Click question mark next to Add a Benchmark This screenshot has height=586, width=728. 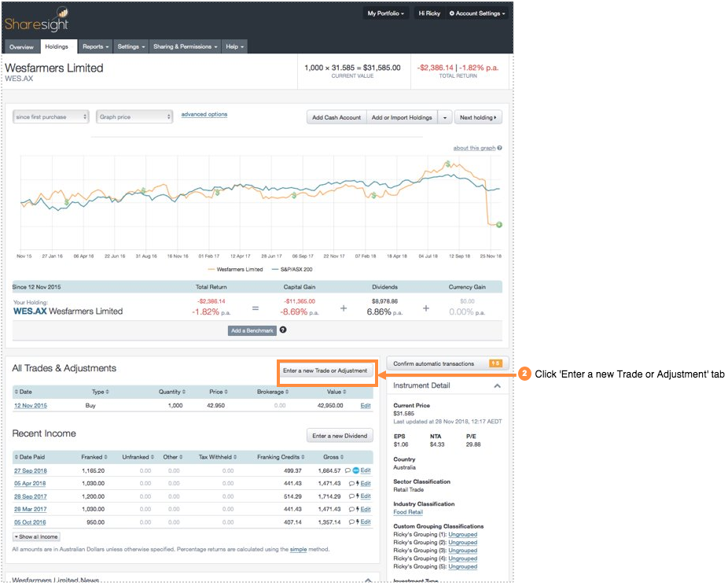283,330
